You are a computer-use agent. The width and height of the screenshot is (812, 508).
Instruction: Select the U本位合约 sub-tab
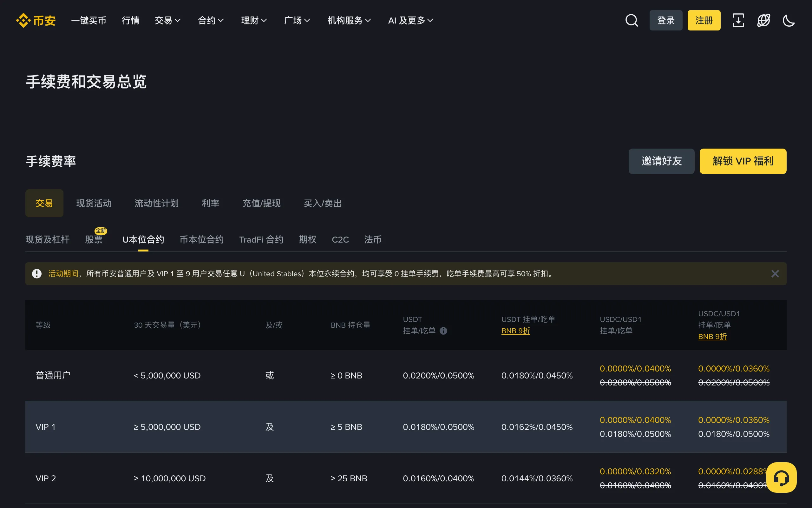(143, 239)
